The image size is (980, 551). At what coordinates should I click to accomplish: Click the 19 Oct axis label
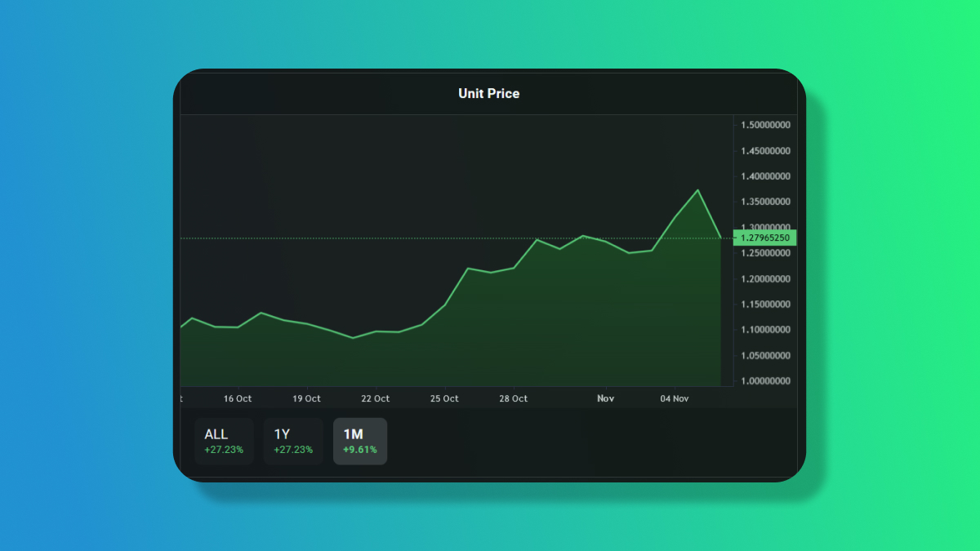click(x=305, y=398)
